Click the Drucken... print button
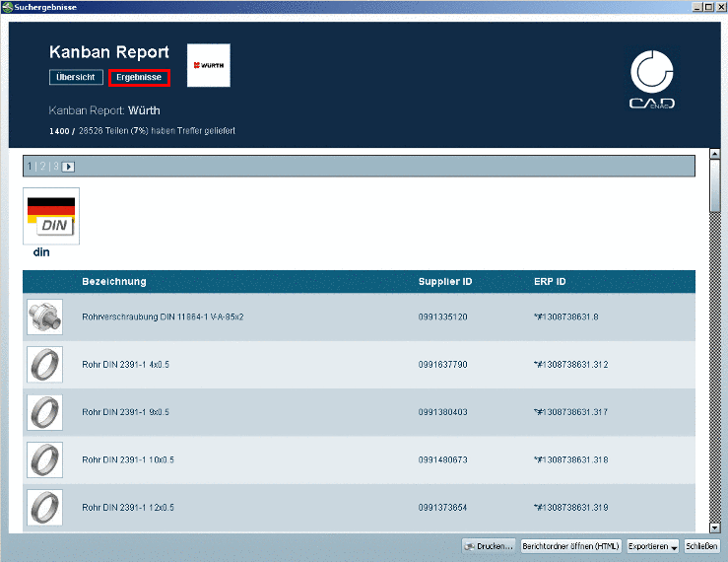This screenshot has width=728, height=562. coord(489,546)
